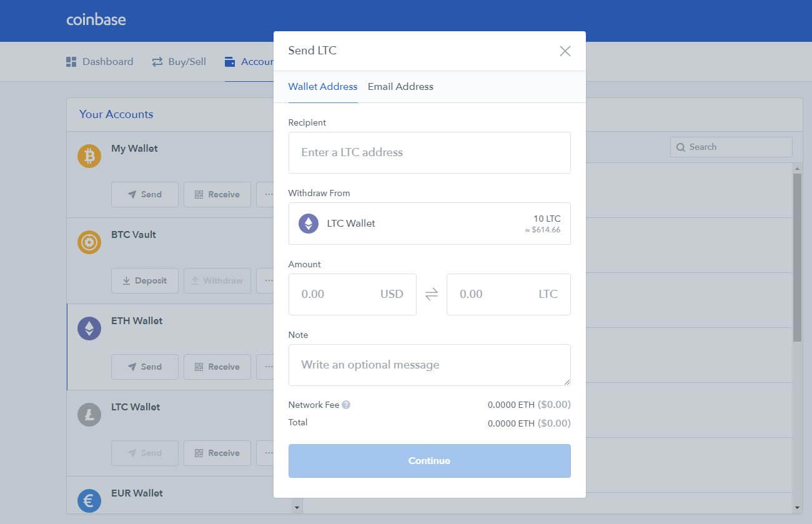Click the LTC Wallet Litecoin icon
This screenshot has width=812, height=524.
click(x=89, y=415)
